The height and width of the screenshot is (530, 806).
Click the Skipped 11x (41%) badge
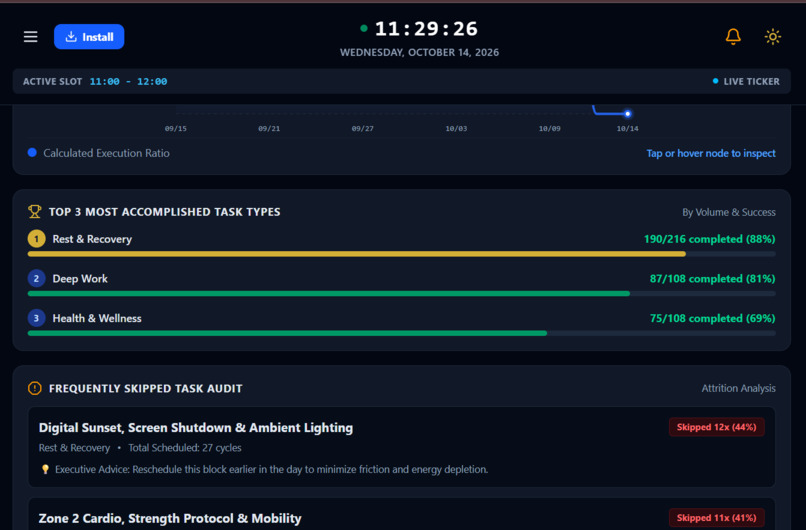point(717,518)
